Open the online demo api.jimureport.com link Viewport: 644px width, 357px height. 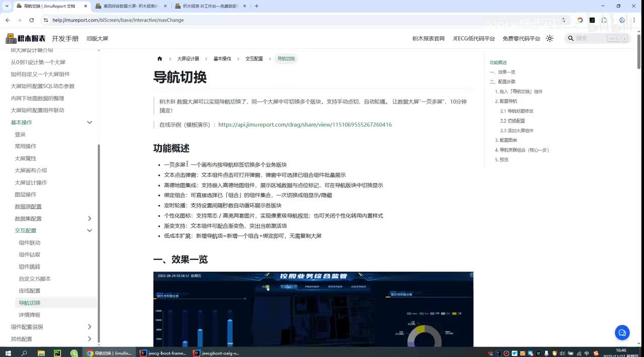point(305,125)
